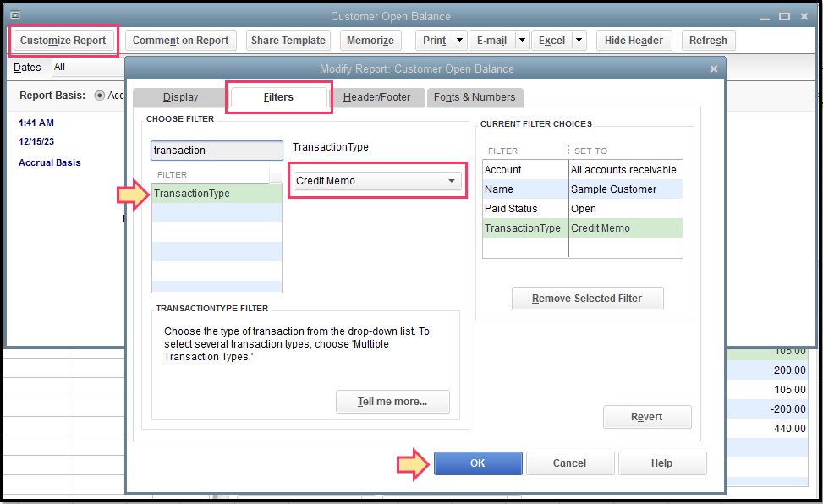The height and width of the screenshot is (504, 823).
Task: Switch to the Display tab
Action: pos(180,97)
